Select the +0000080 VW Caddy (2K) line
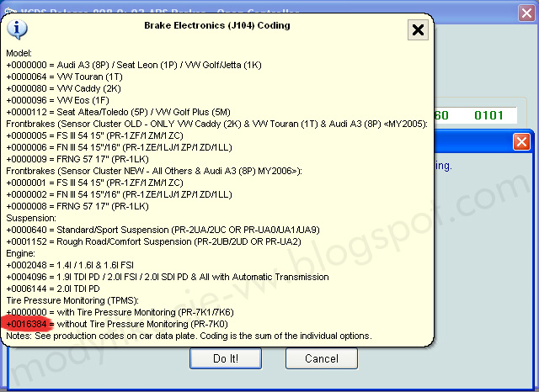 coord(64,88)
